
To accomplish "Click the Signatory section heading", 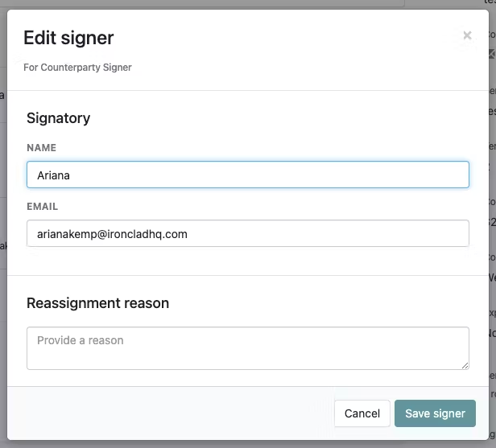I will (x=59, y=118).
